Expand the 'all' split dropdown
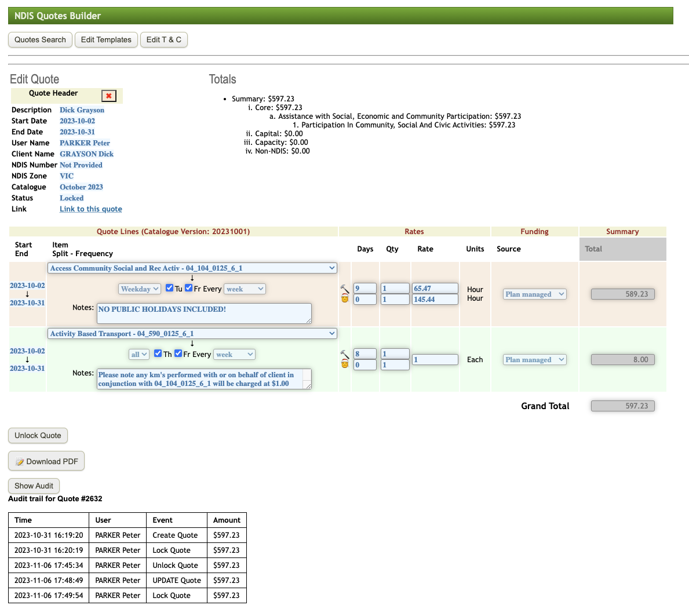Image resolution: width=689 pixels, height=616 pixels. [x=139, y=355]
